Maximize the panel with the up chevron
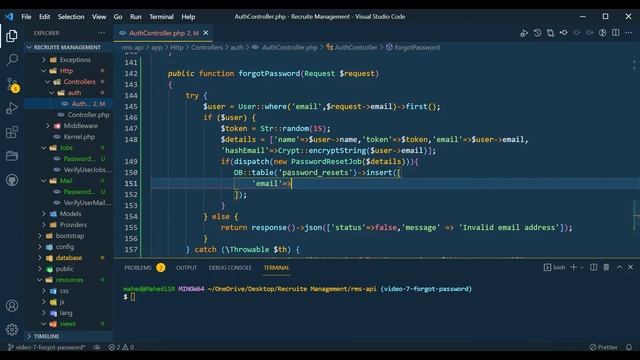Screen dimensions: 640x360 [619, 267]
